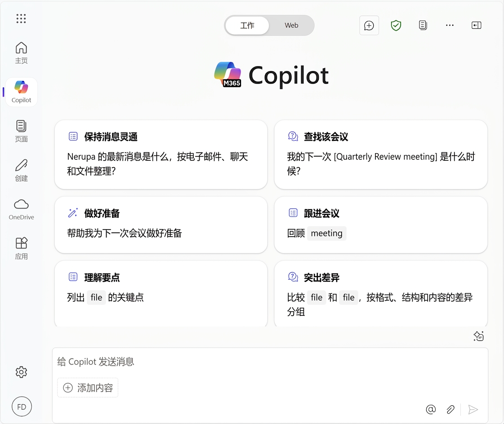
Task: Click the meeting placeholder chip
Action: pos(326,233)
